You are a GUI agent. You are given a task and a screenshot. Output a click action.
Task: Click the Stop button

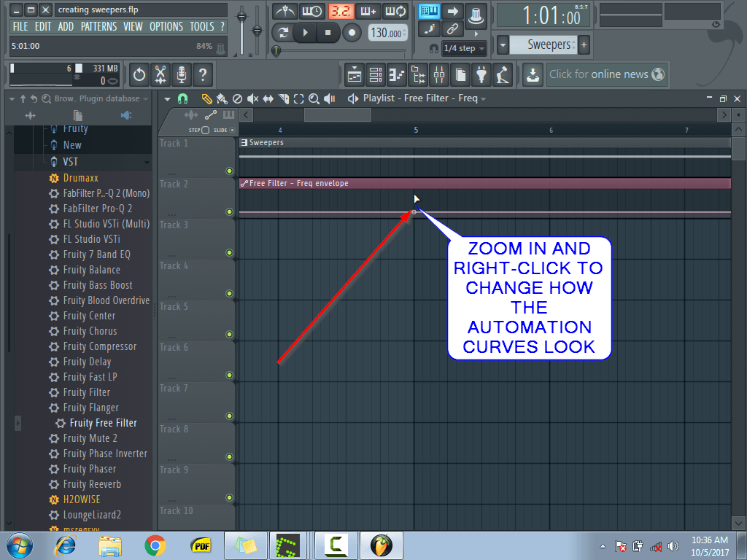tap(328, 33)
